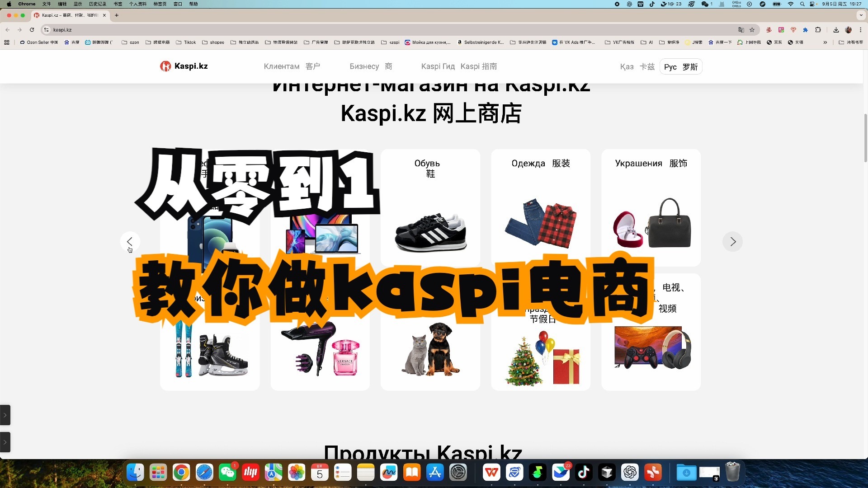Open the translate page icon
This screenshot has width=868, height=488.
tap(741, 30)
